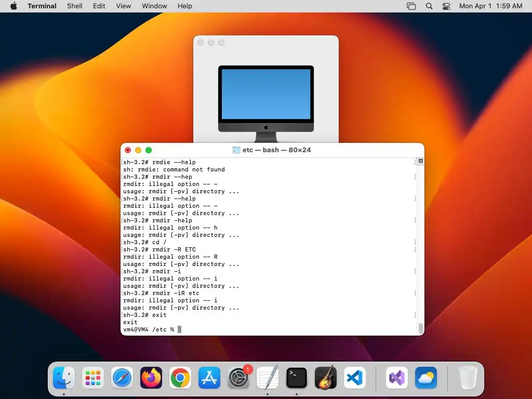The width and height of the screenshot is (532, 399).
Task: Launch Google Chrome from the Dock
Action: [180, 378]
